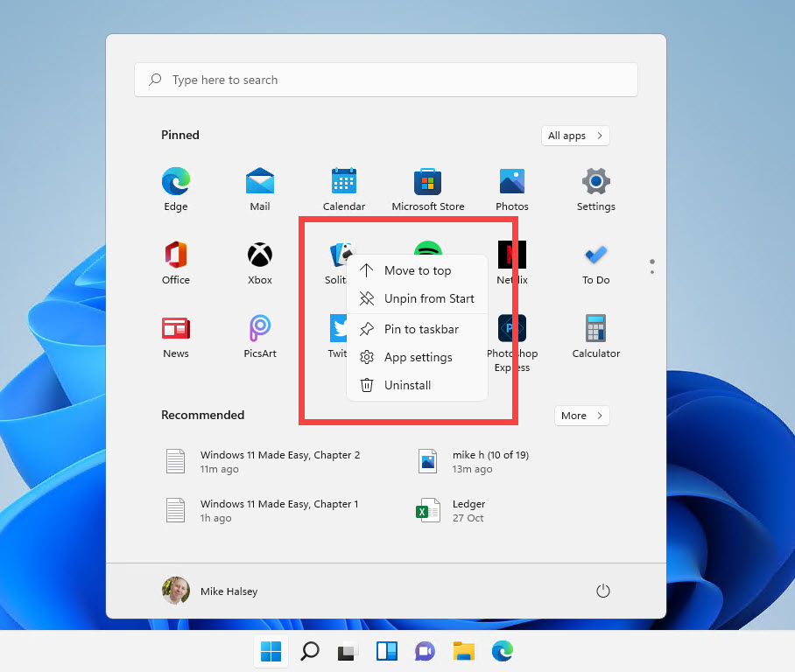795x672 pixels.
Task: Open the Calendar pinned app
Action: (343, 182)
